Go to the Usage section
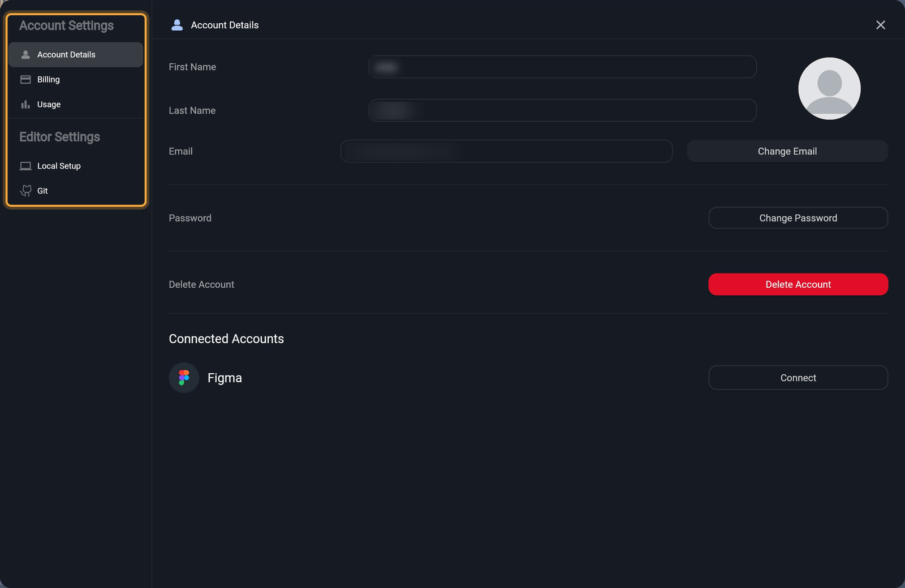 [76, 105]
